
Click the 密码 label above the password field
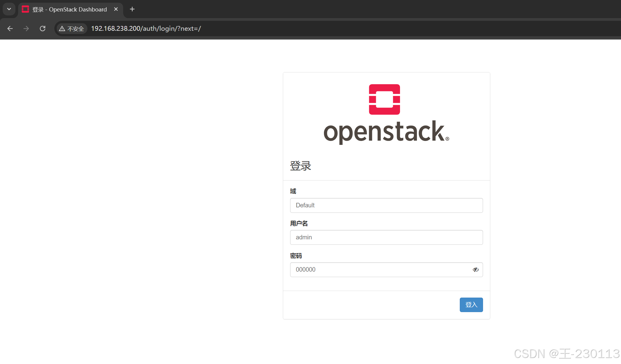296,256
